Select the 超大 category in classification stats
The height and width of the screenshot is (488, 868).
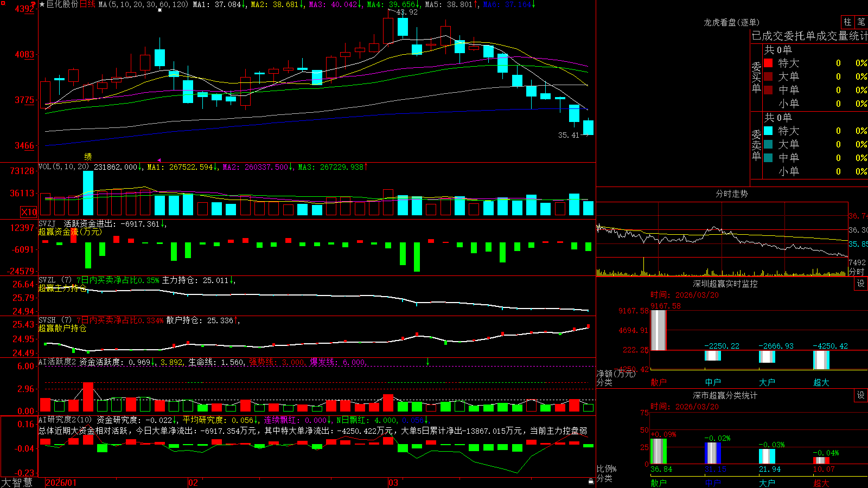[x=821, y=483]
